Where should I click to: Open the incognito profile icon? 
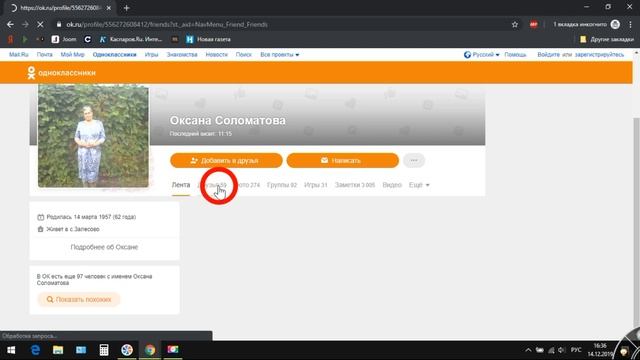(615, 24)
